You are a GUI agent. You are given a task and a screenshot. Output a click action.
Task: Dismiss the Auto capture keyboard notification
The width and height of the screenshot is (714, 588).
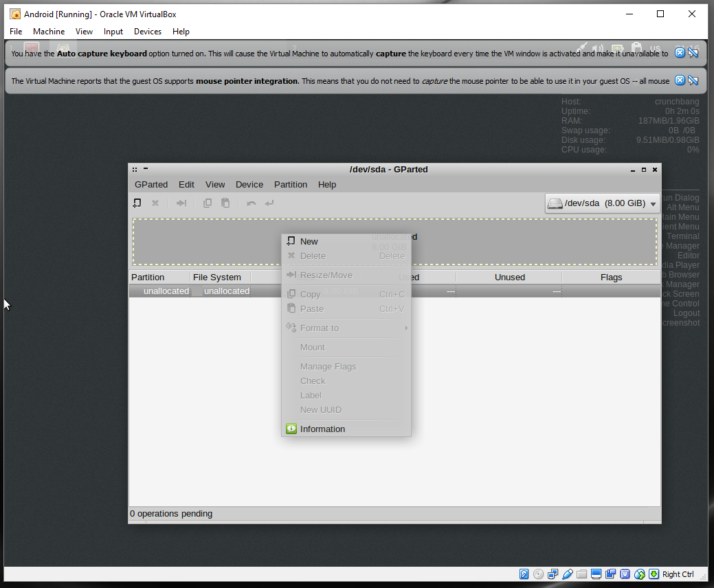pos(680,53)
